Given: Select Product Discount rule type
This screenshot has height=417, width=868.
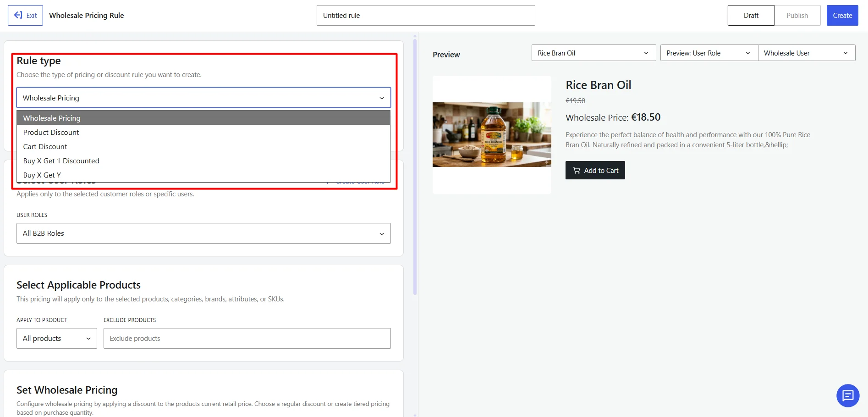Looking at the screenshot, I should [x=203, y=132].
